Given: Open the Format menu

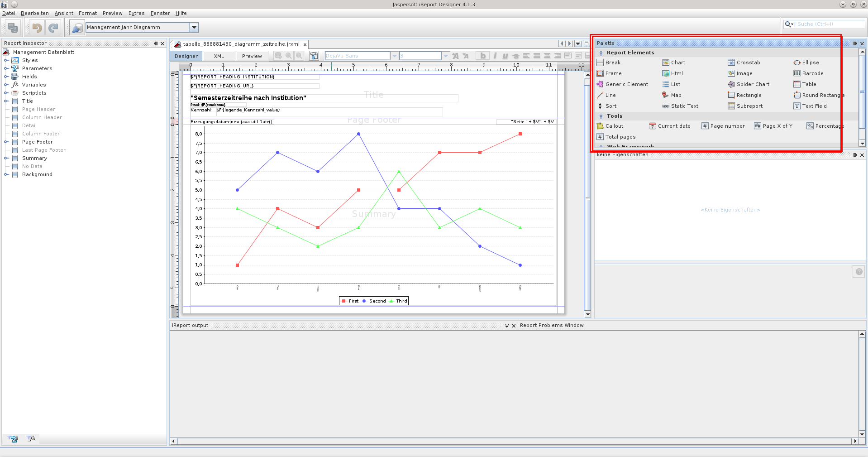Looking at the screenshot, I should pyautogui.click(x=88, y=13).
